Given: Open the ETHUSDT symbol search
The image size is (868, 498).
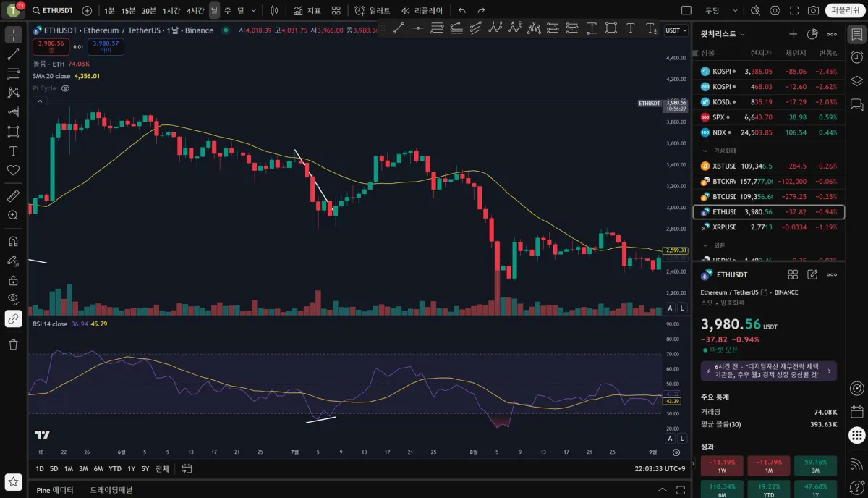Looking at the screenshot, I should (x=54, y=11).
